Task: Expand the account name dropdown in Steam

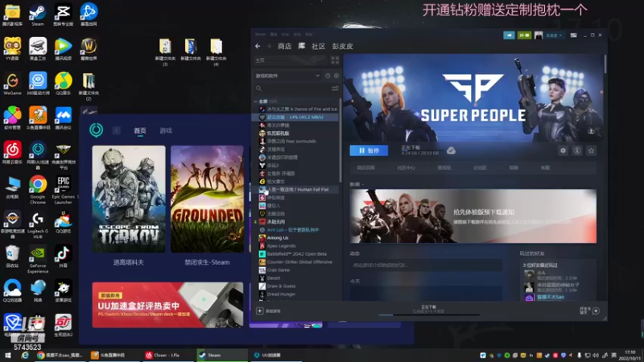Action: 554,35
